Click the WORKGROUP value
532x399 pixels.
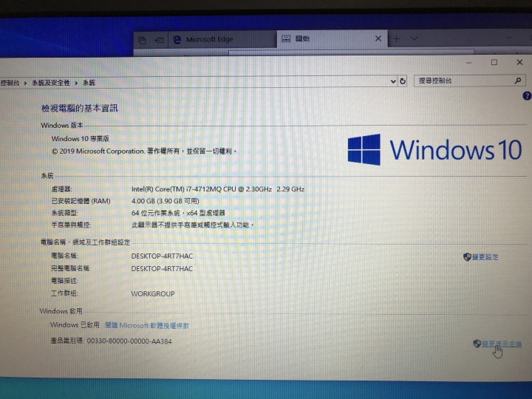[153, 294]
